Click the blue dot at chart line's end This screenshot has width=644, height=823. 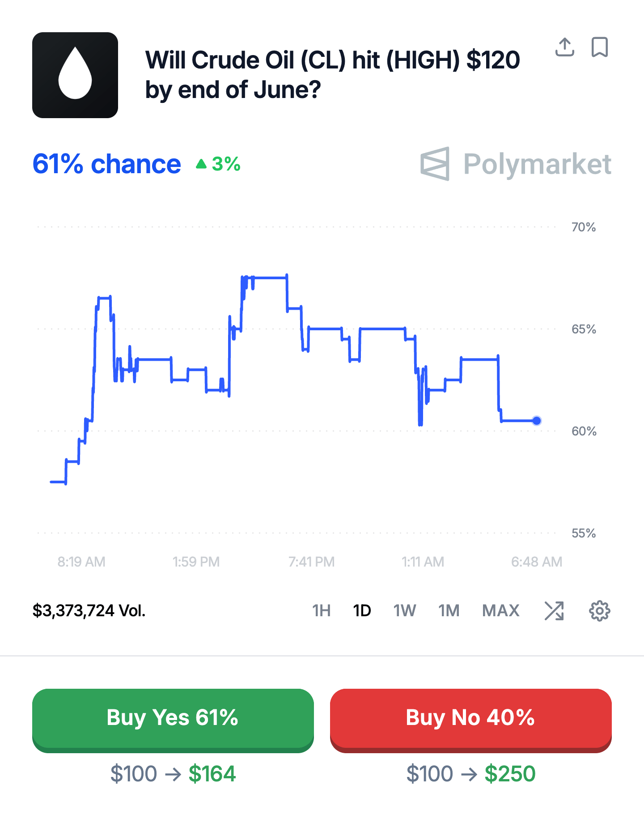[537, 421]
